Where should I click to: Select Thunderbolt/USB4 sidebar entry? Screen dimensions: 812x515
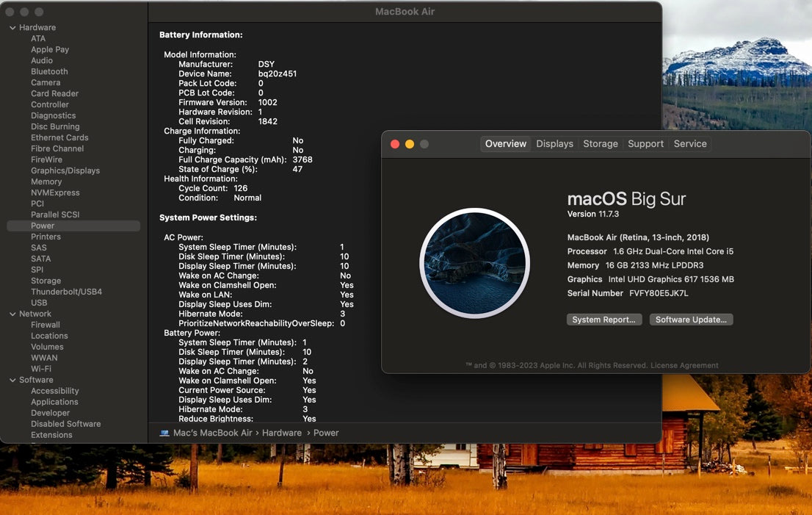(x=66, y=292)
